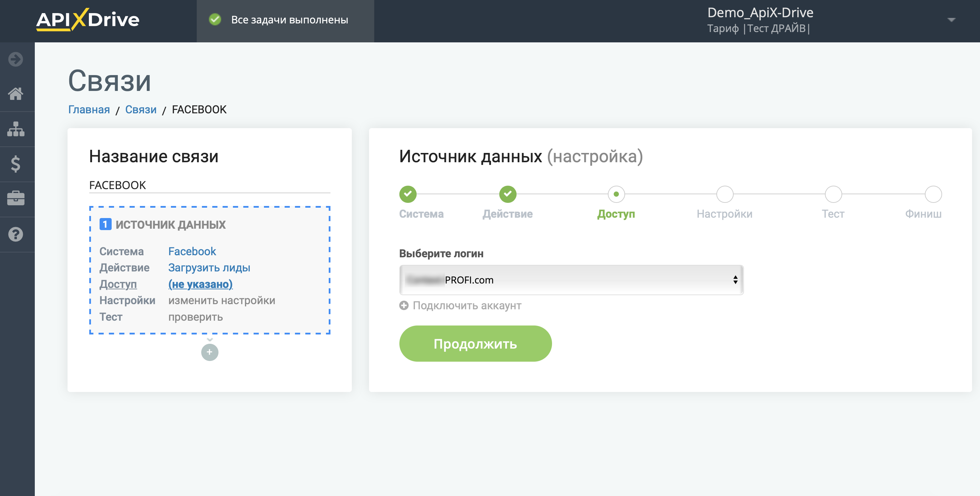Click Тест label in source block
Viewport: 980px width, 496px height.
tap(111, 317)
